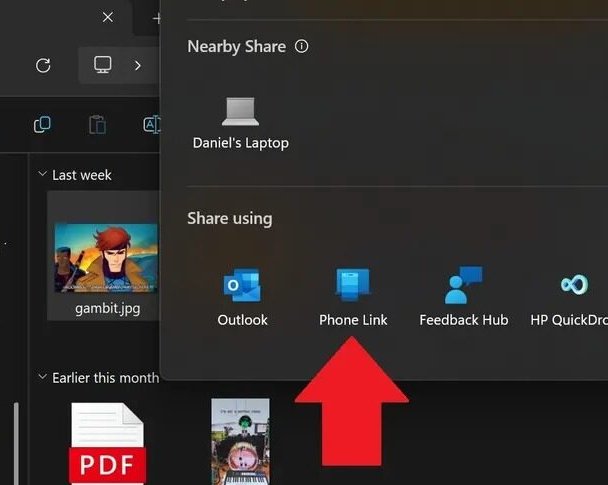
Task: Click the gambit.jpg file name
Action: [x=107, y=309]
